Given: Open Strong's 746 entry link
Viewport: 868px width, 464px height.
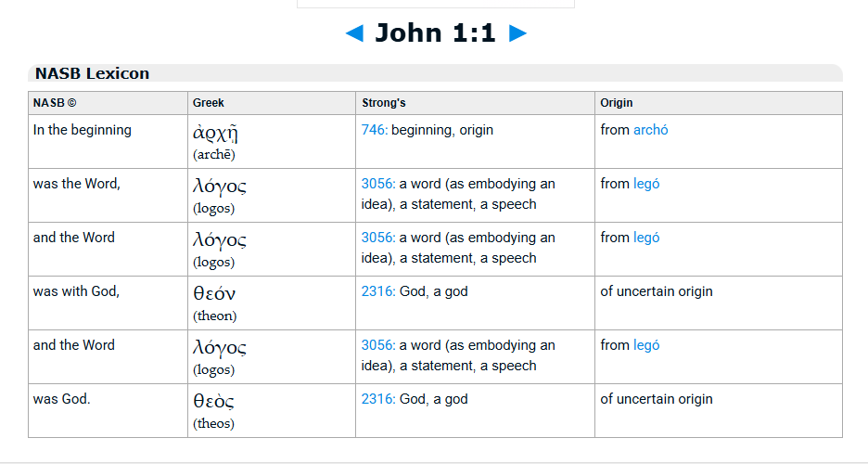Looking at the screenshot, I should (374, 130).
